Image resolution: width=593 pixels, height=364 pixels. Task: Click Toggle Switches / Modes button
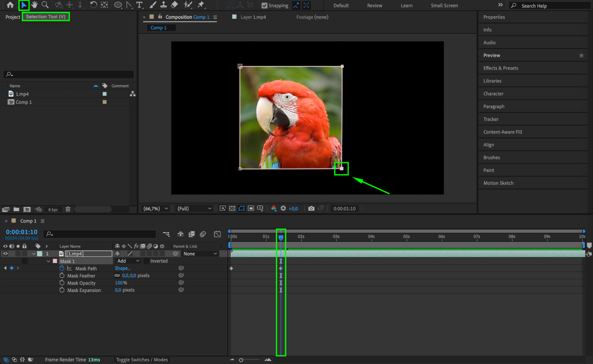click(x=142, y=360)
